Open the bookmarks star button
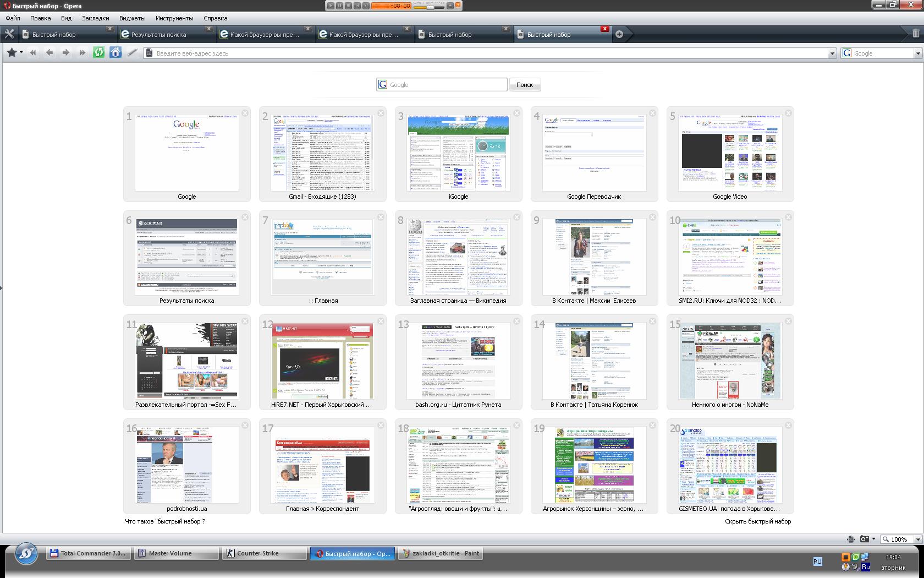 pos(12,53)
